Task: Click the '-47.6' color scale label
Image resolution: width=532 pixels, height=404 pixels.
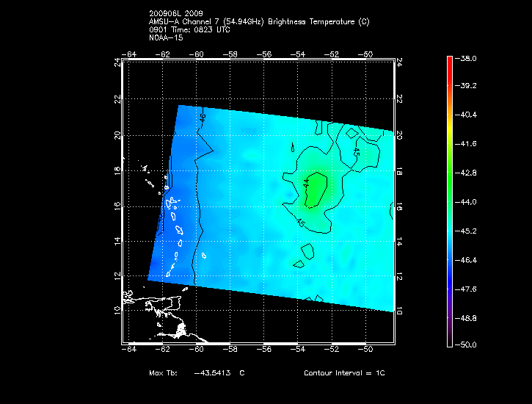Action: pyautogui.click(x=465, y=289)
